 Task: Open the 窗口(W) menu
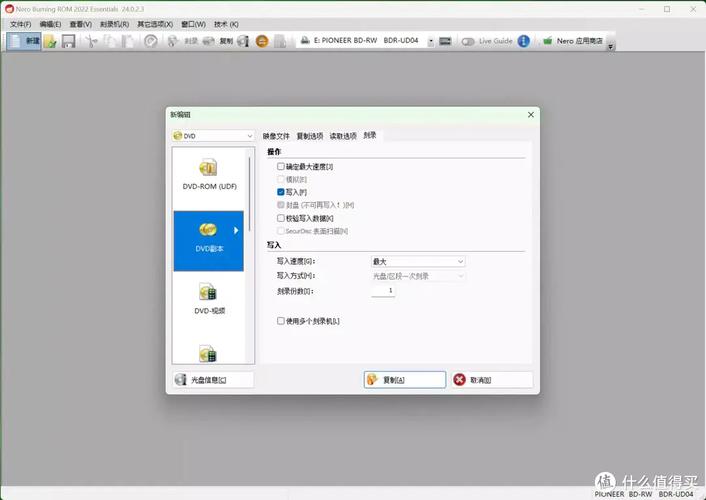pyautogui.click(x=194, y=24)
